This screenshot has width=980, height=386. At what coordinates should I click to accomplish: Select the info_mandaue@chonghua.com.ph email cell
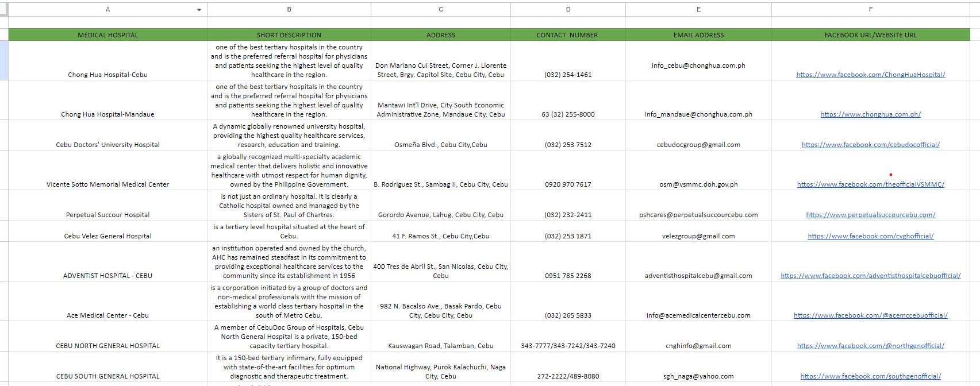698,101
